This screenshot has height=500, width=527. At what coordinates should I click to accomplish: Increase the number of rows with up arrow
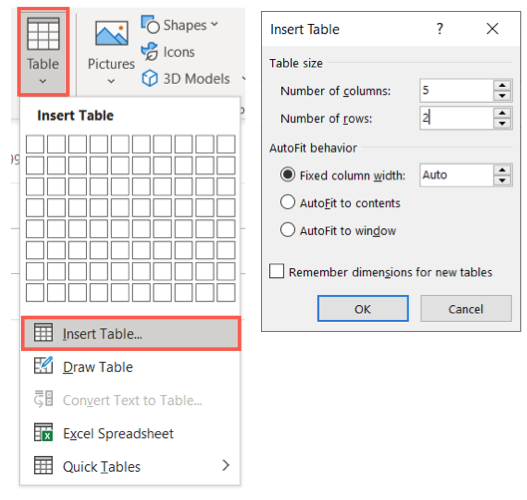coord(502,113)
